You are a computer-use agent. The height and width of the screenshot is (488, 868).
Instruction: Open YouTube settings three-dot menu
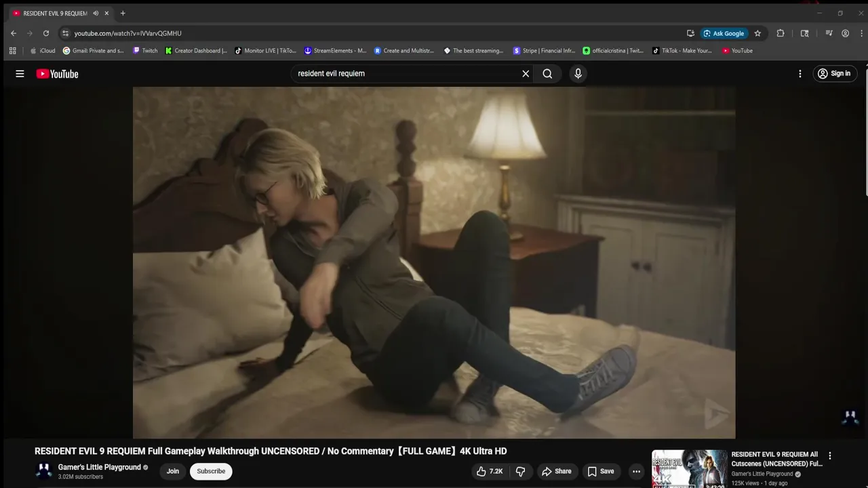tap(800, 74)
